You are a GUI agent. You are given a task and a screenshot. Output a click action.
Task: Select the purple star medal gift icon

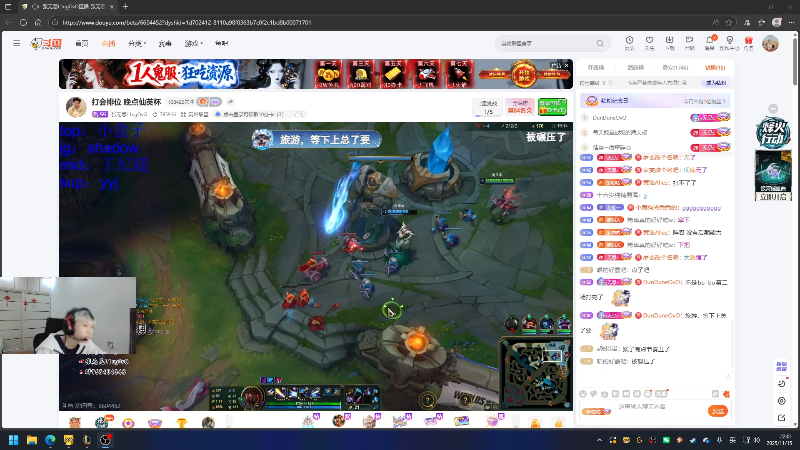click(x=128, y=422)
